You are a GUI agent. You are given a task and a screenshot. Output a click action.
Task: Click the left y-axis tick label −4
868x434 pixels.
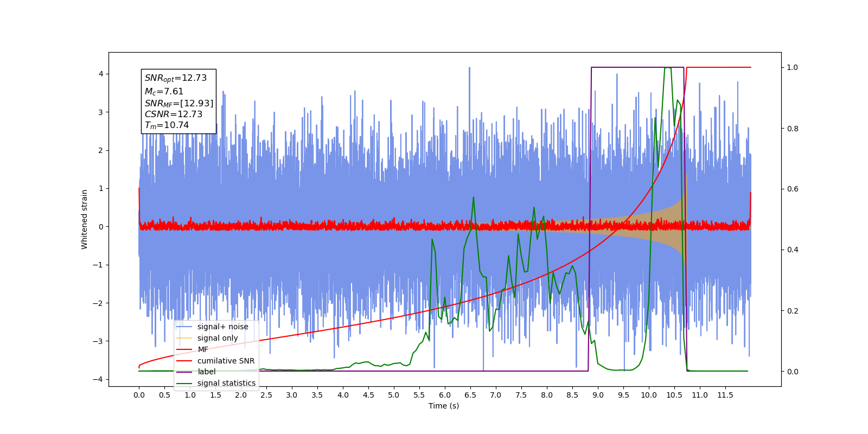[x=98, y=379]
